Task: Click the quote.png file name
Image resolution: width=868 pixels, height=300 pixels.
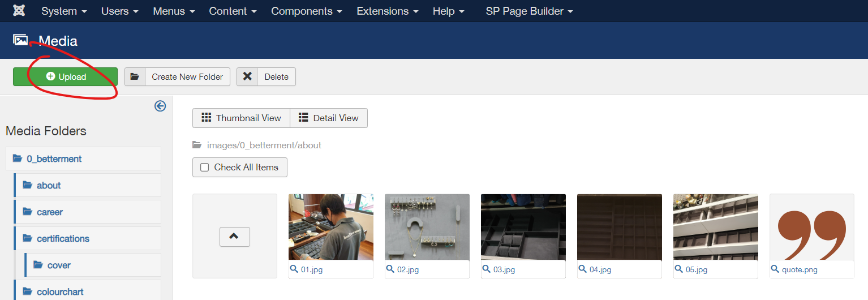Action: pyautogui.click(x=800, y=270)
